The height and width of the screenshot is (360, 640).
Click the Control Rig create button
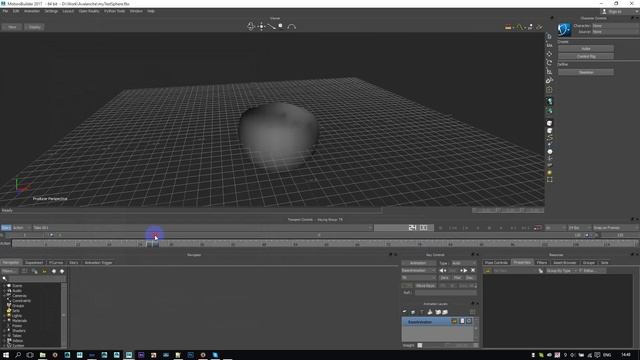pyautogui.click(x=586, y=56)
